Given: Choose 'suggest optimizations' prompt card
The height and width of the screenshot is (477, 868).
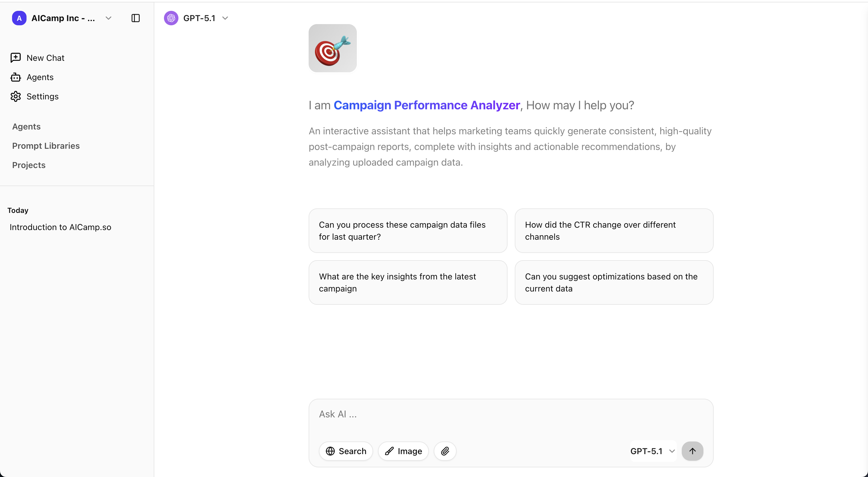Looking at the screenshot, I should click(x=614, y=282).
